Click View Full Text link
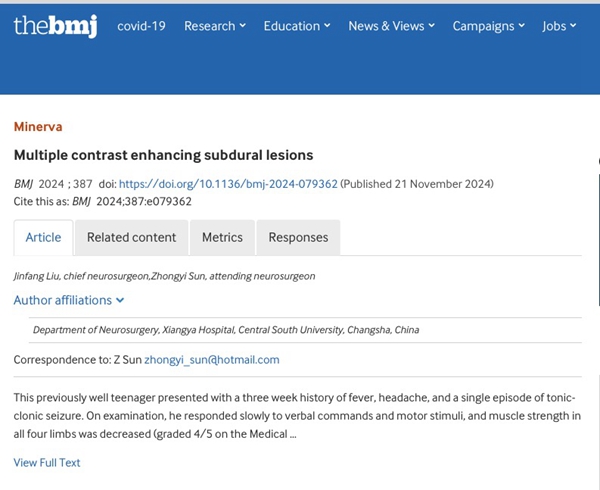Image resolution: width=600 pixels, height=490 pixels. (x=47, y=462)
